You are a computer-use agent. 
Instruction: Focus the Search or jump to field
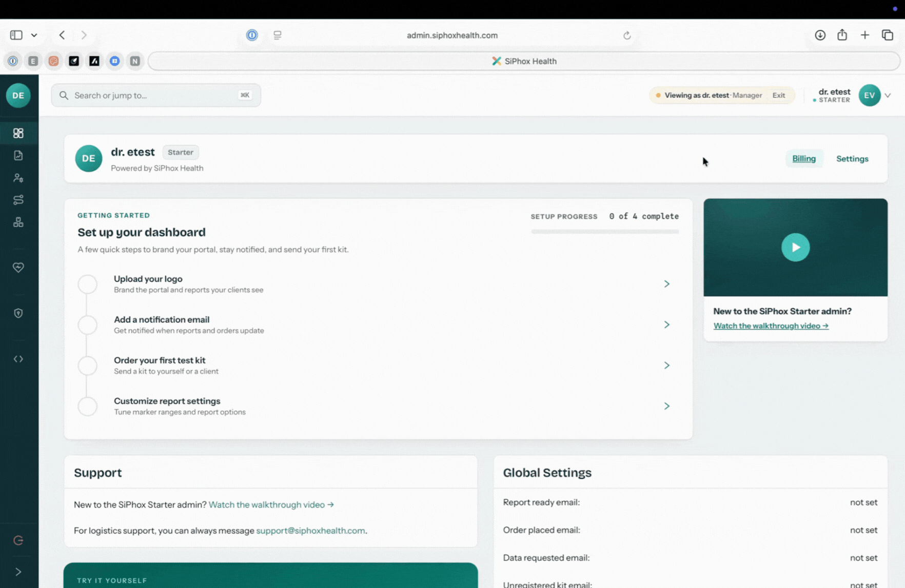tap(156, 95)
